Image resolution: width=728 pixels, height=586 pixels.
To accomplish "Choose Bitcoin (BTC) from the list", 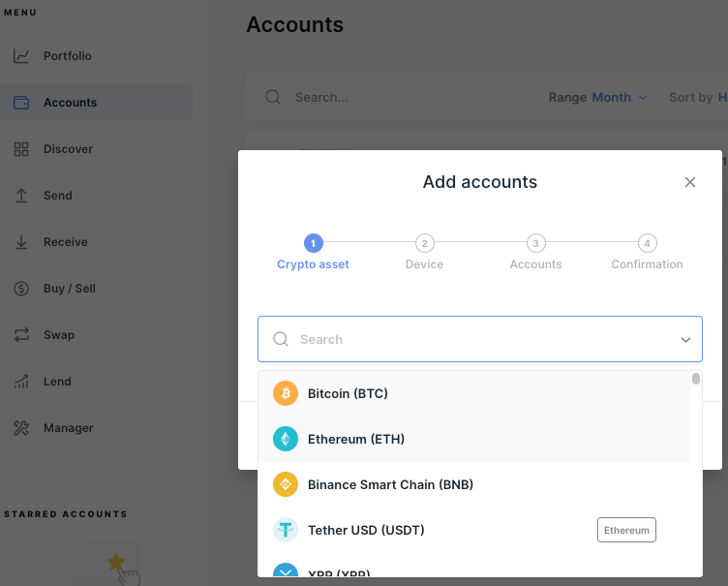I will tap(474, 393).
